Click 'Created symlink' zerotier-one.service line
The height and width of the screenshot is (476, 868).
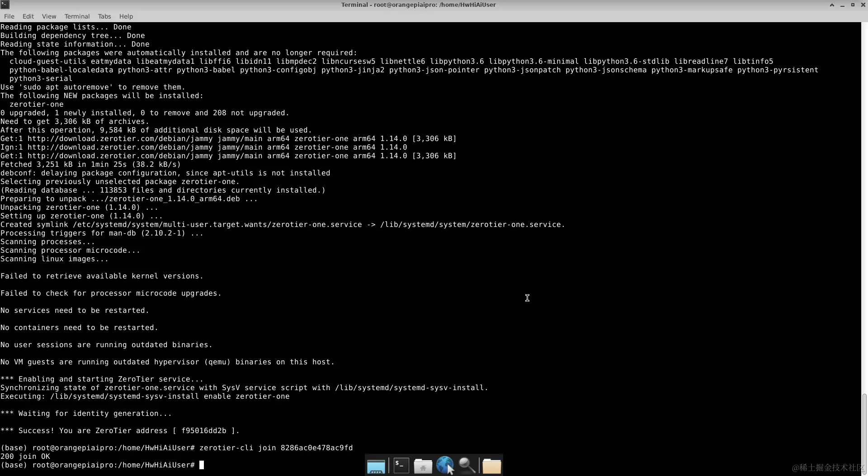[x=283, y=225]
